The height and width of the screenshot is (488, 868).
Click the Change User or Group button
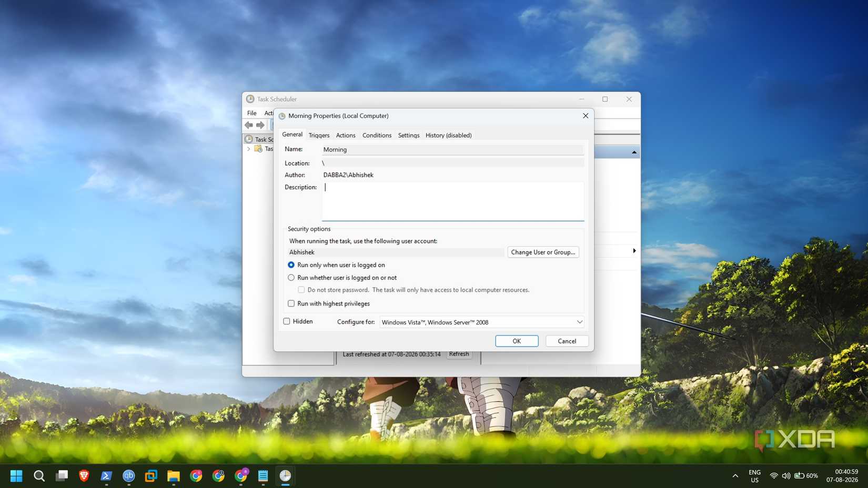[543, 252]
